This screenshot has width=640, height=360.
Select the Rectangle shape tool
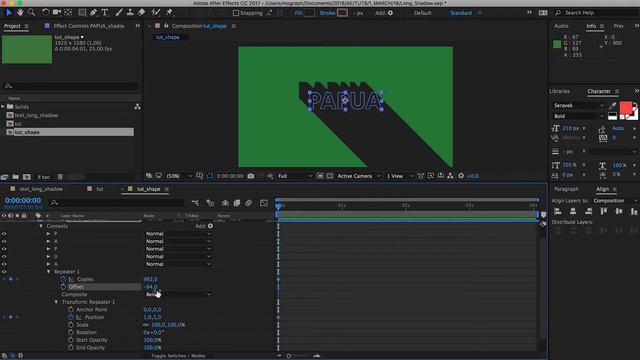tap(82, 13)
